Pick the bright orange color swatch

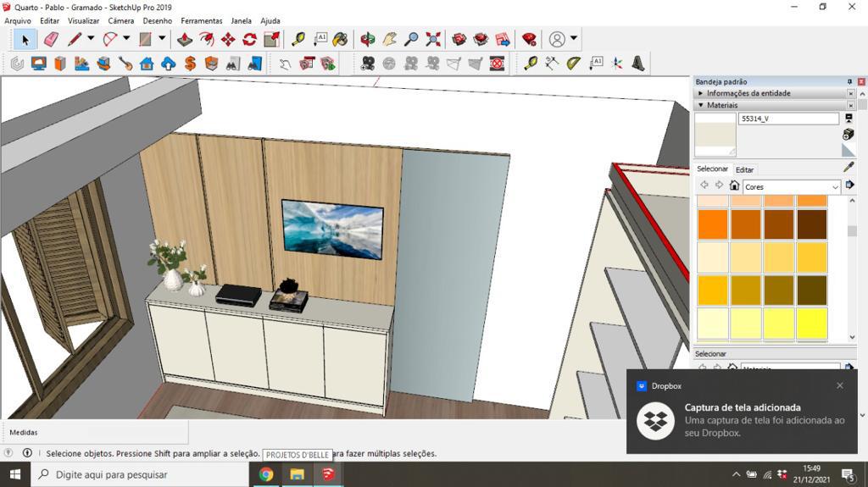point(712,224)
